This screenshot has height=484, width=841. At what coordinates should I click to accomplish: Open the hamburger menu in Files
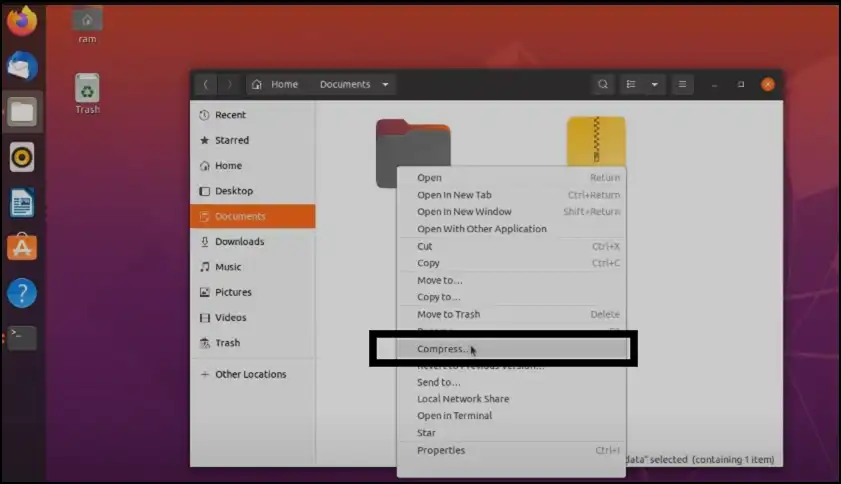tap(682, 84)
